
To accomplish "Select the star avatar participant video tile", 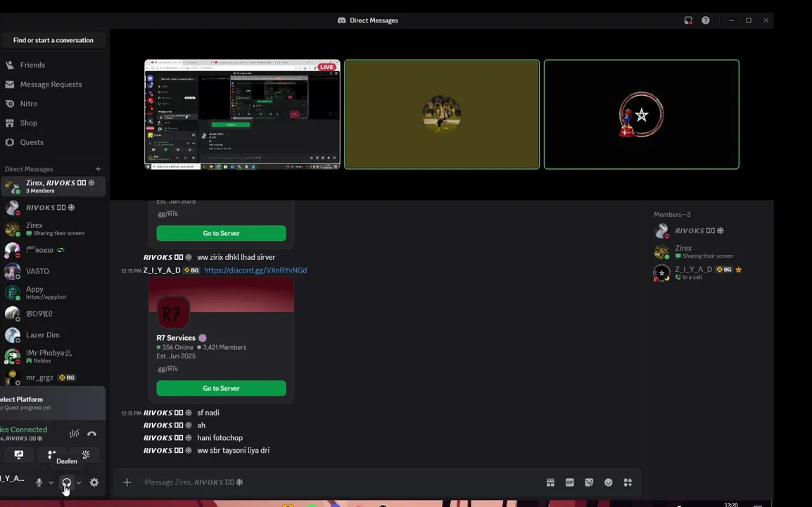I will 642,115.
